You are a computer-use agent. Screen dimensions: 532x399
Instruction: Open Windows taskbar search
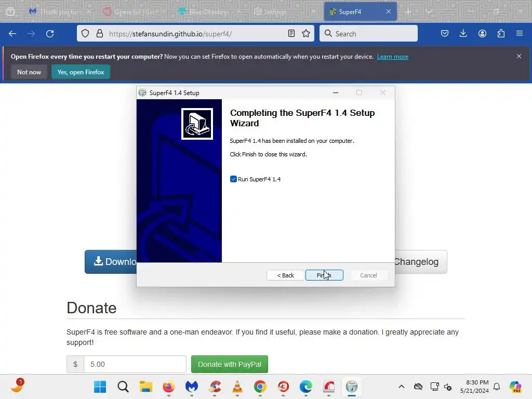[123, 387]
